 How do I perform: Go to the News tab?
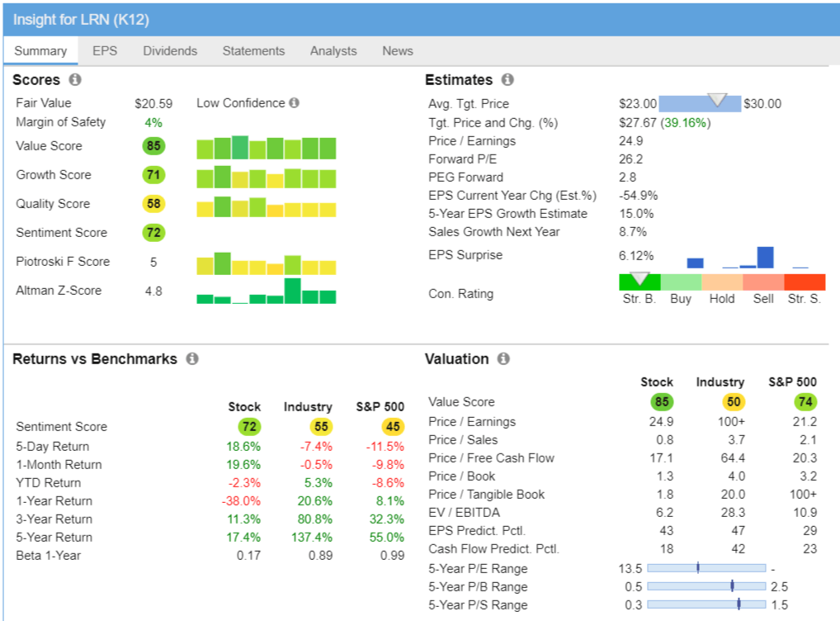coord(398,51)
